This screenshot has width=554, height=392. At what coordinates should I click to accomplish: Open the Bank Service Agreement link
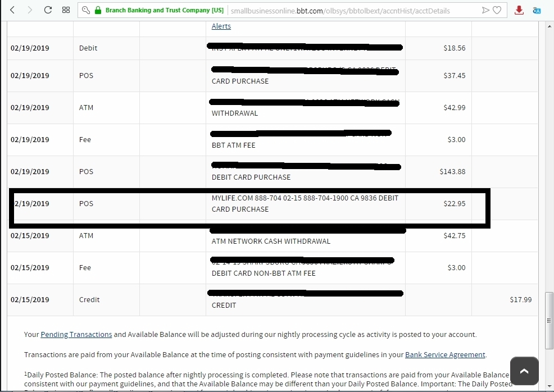(445, 354)
